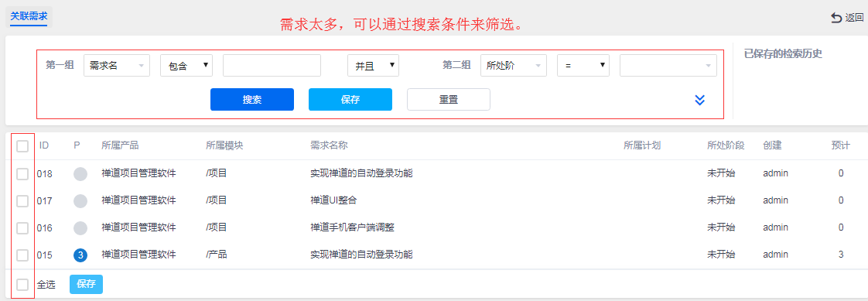Viewport: 868px width, 301px height.
Task: Click the 所属模块 column header
Action: (x=224, y=145)
